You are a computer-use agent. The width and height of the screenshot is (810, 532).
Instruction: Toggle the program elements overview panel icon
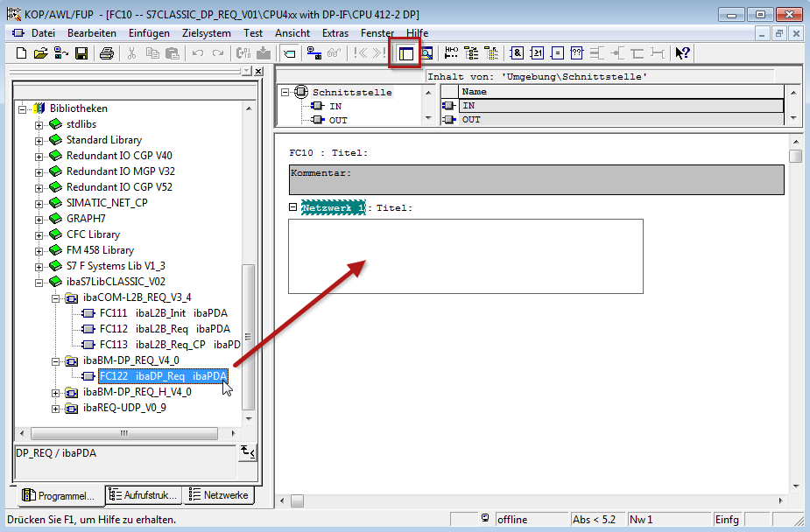pos(405,53)
